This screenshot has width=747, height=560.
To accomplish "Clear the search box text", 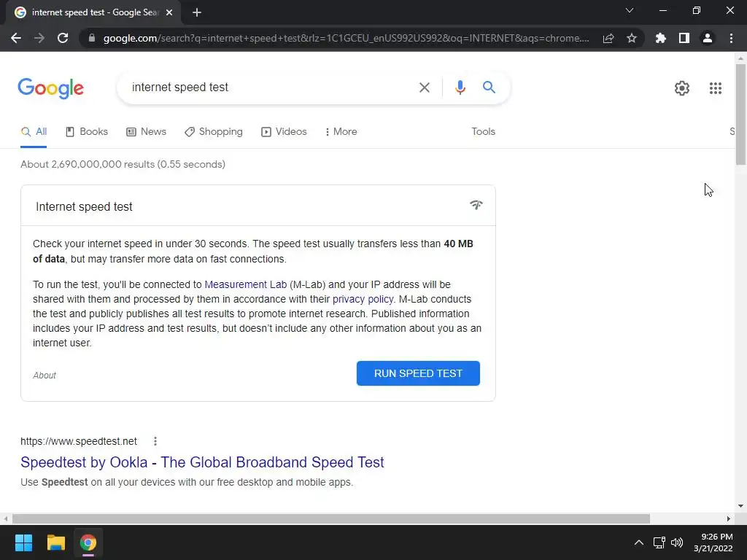I will pos(424,87).
